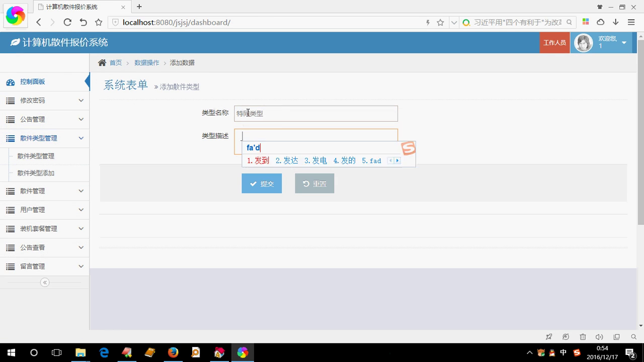Click the cloud sync icon in toolbar

coord(601,22)
